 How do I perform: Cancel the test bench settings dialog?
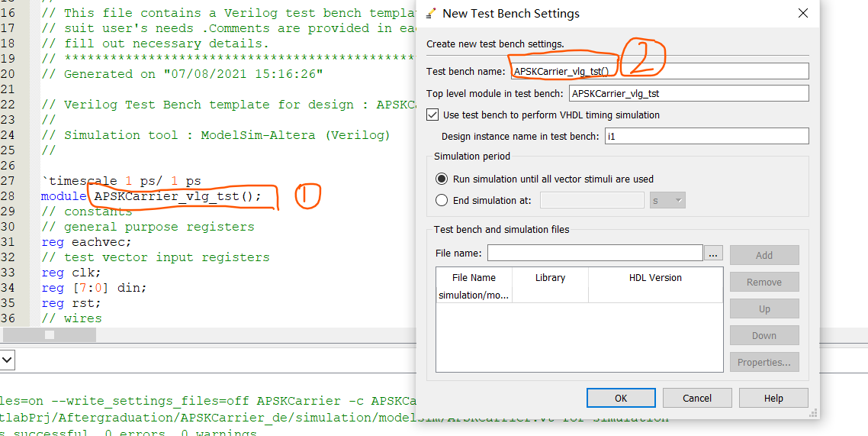click(x=697, y=398)
